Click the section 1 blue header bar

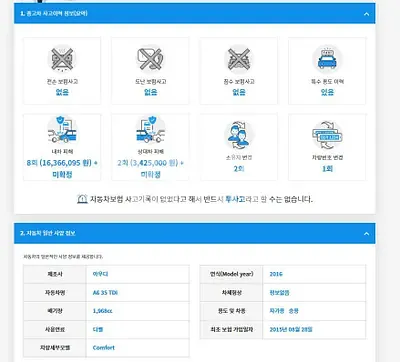pos(195,14)
